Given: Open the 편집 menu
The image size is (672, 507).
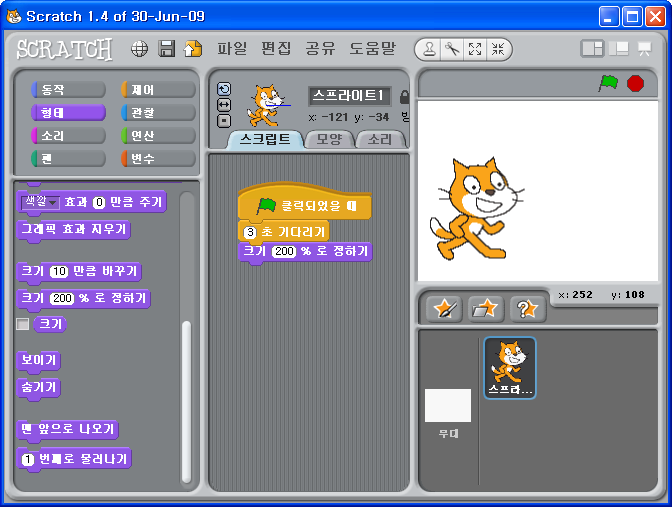Looking at the screenshot, I should (x=276, y=48).
